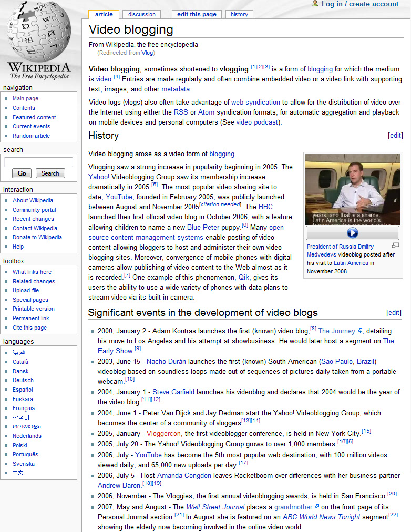Click Donate to Wikipedia
This screenshot has height=532, width=411.
pos(37,237)
